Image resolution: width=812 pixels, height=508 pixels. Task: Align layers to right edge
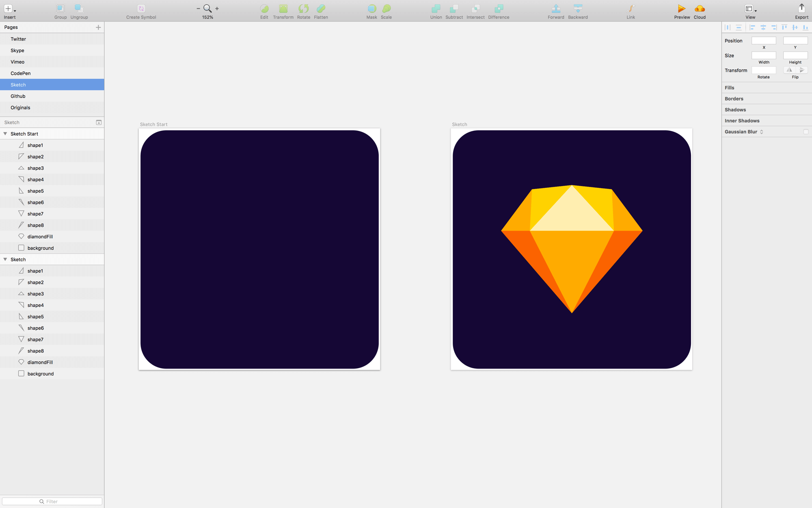pos(774,27)
